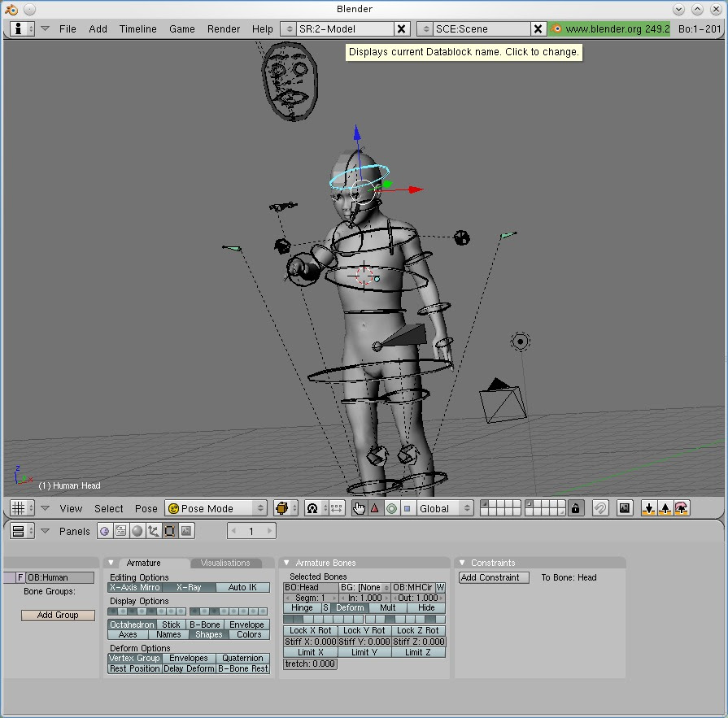728x718 pixels.
Task: Open the Shading context sphere icon
Action: pos(137,531)
